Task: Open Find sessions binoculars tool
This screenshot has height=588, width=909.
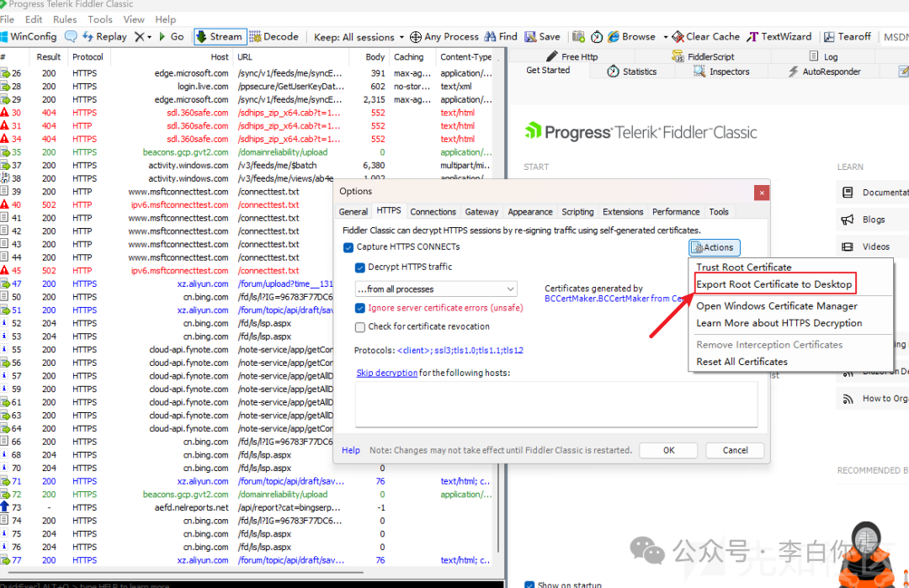Action: [501, 36]
